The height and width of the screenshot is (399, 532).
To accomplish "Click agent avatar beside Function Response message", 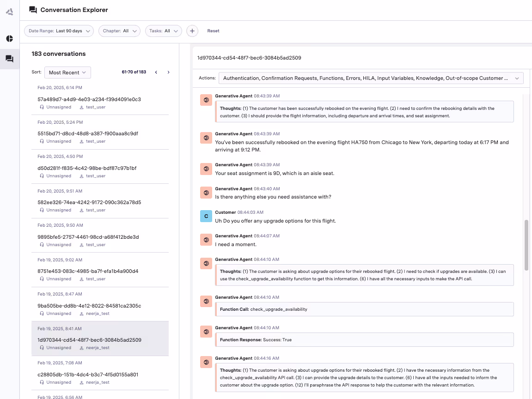I will (x=206, y=332).
